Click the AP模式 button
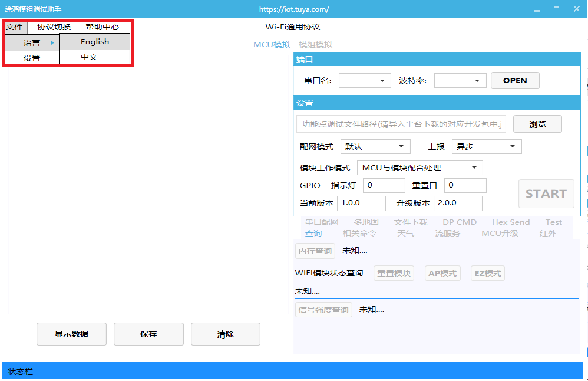Viewport: 588px width, 381px height. pos(442,273)
